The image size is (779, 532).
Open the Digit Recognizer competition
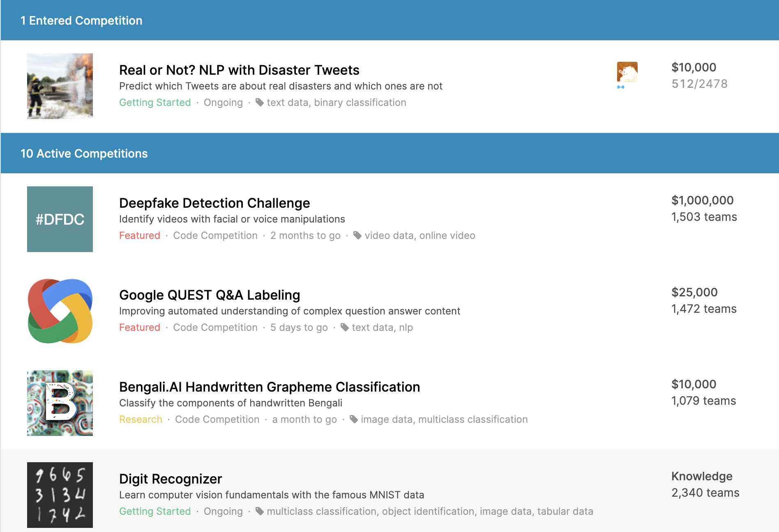(x=170, y=479)
